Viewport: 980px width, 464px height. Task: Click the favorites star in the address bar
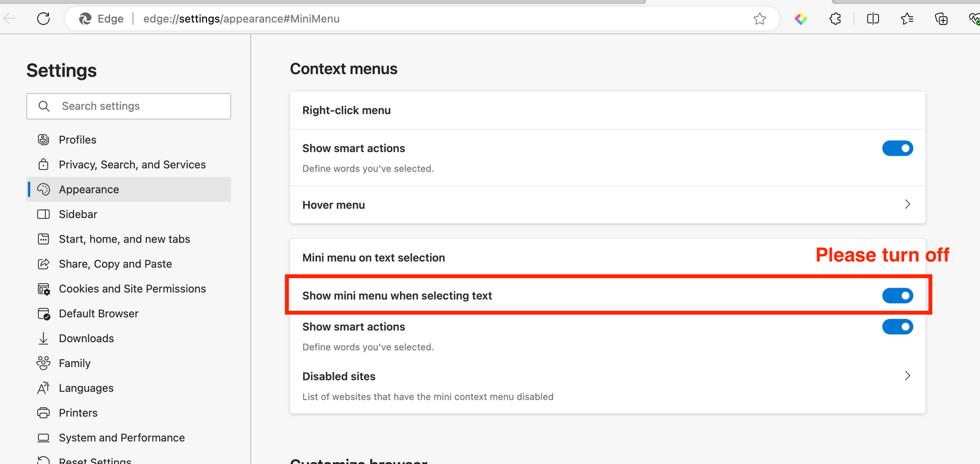tap(759, 19)
